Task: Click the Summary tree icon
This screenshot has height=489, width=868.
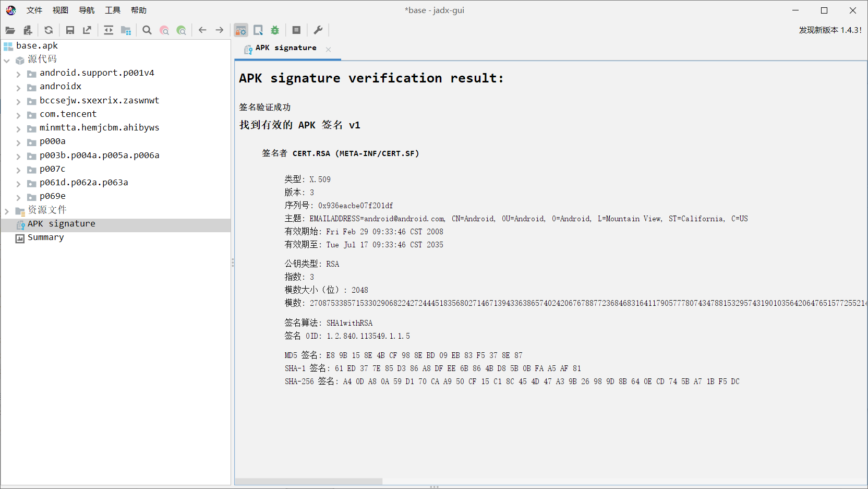Action: coord(20,238)
